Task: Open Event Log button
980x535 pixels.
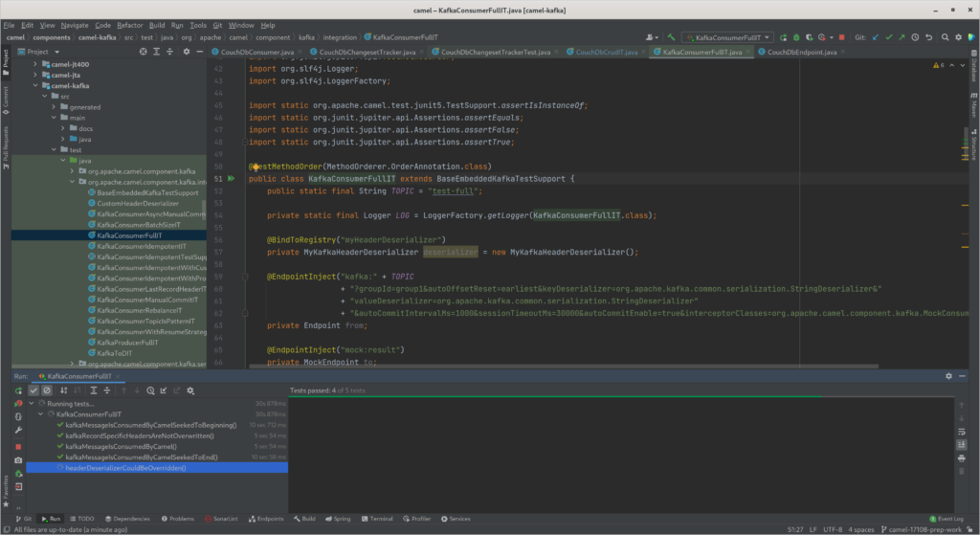Action: click(947, 519)
